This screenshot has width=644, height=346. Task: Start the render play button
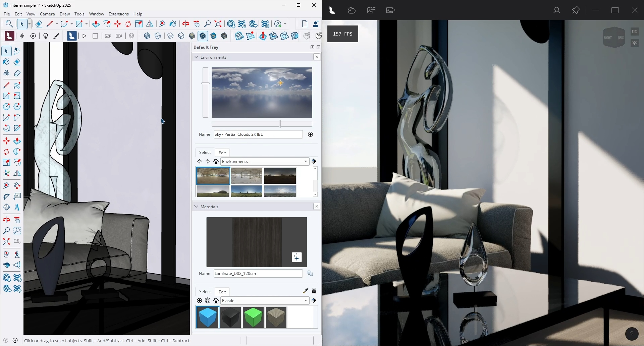click(x=85, y=36)
